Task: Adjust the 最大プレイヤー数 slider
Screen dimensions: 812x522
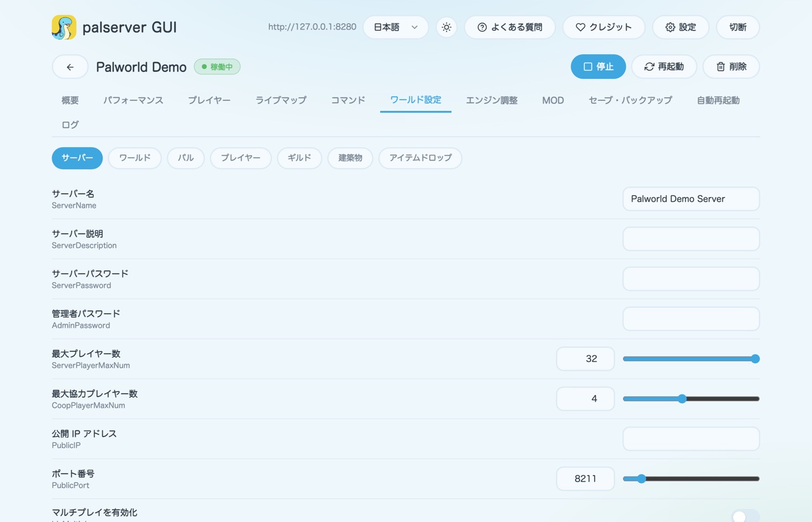Action: pos(691,359)
